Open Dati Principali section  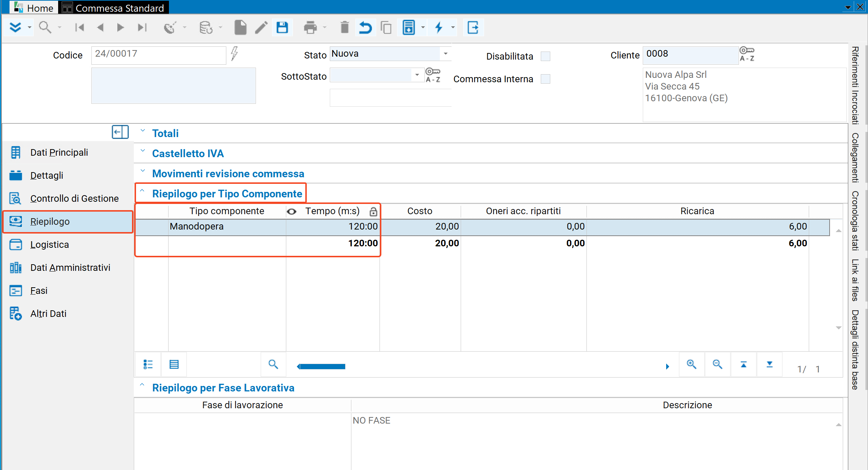click(x=59, y=152)
